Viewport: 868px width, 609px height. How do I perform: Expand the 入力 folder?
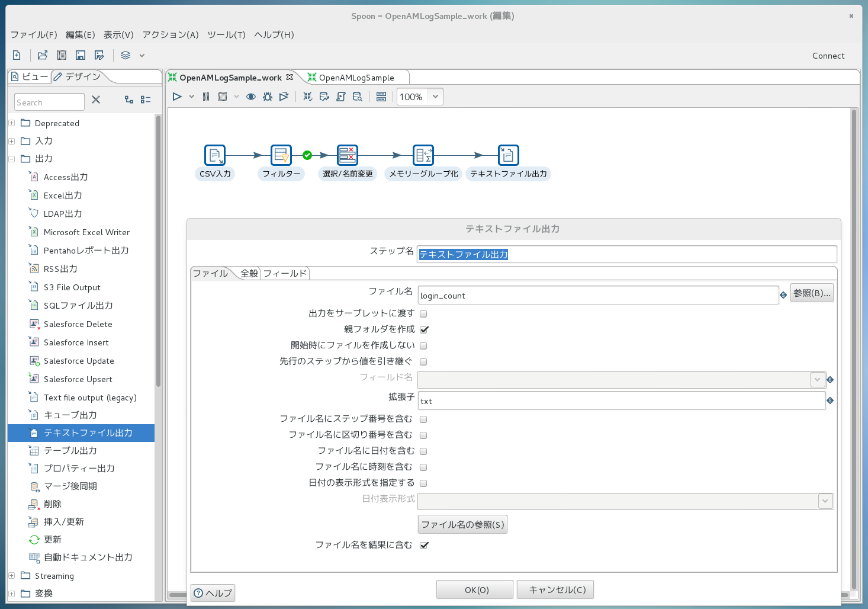click(11, 141)
